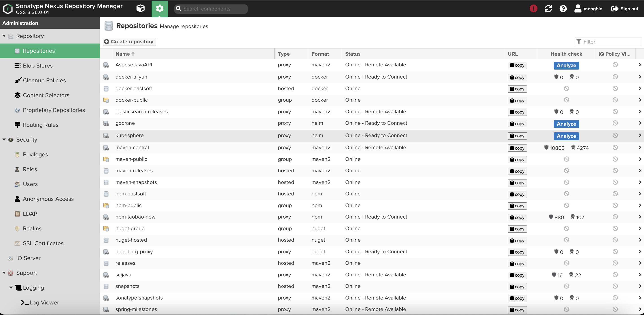Sort by the Format column header
Viewport: 644px width, 315px height.
point(325,54)
